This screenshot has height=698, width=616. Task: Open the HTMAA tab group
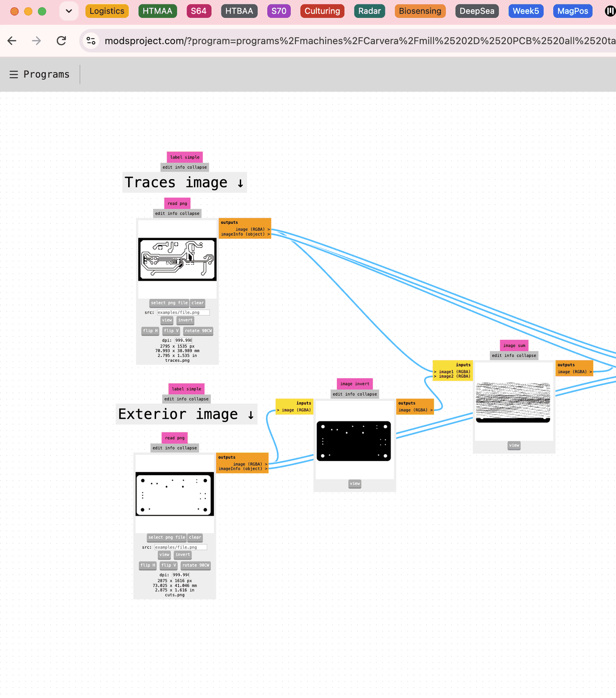(157, 11)
